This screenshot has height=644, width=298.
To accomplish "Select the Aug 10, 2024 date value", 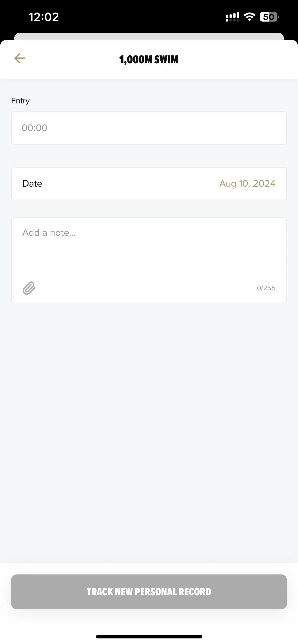I will tap(247, 184).
